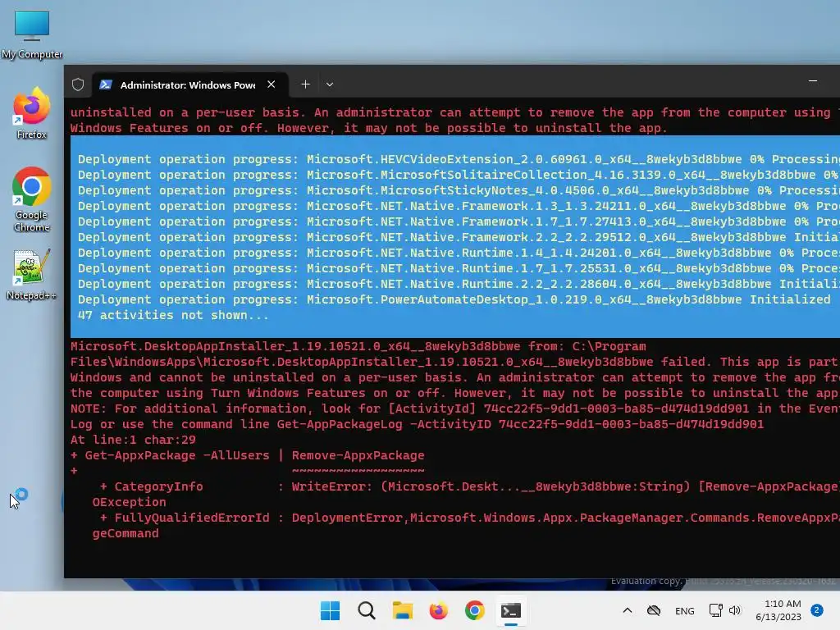
Task: Click the DesktopAppInstaller_1.19.10521.0 error line
Action: point(358,346)
